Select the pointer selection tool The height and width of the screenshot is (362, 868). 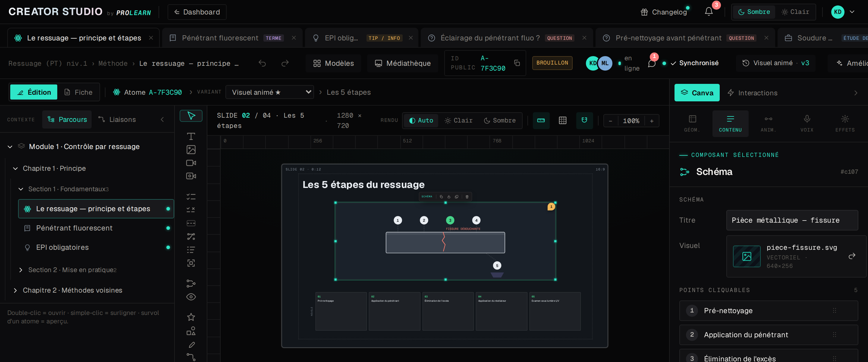point(191,116)
